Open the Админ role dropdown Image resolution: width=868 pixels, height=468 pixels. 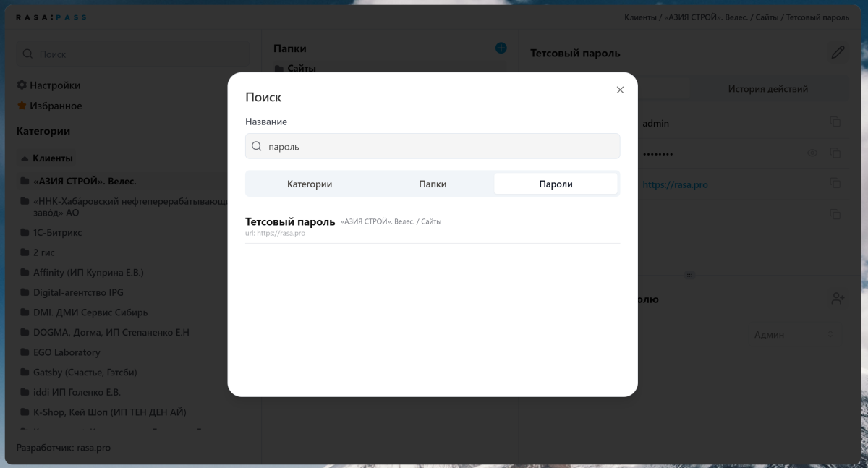point(793,335)
